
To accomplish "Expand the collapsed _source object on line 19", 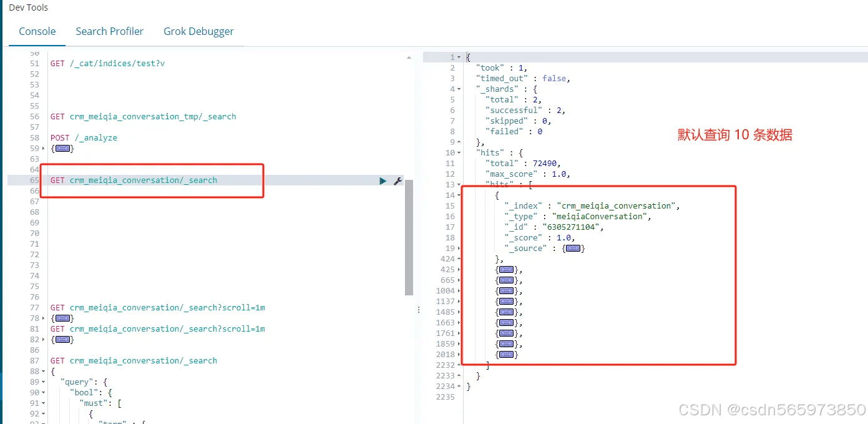I will coord(573,248).
